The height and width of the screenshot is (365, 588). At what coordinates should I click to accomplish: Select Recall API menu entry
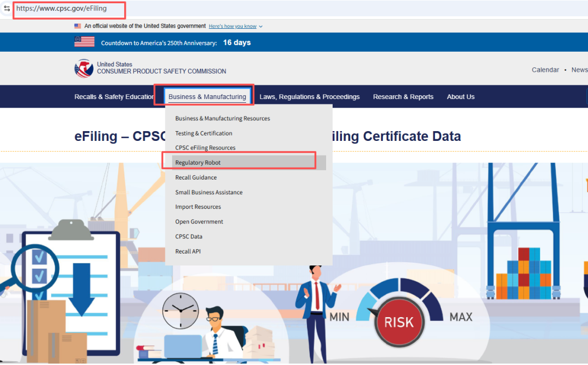[188, 251]
